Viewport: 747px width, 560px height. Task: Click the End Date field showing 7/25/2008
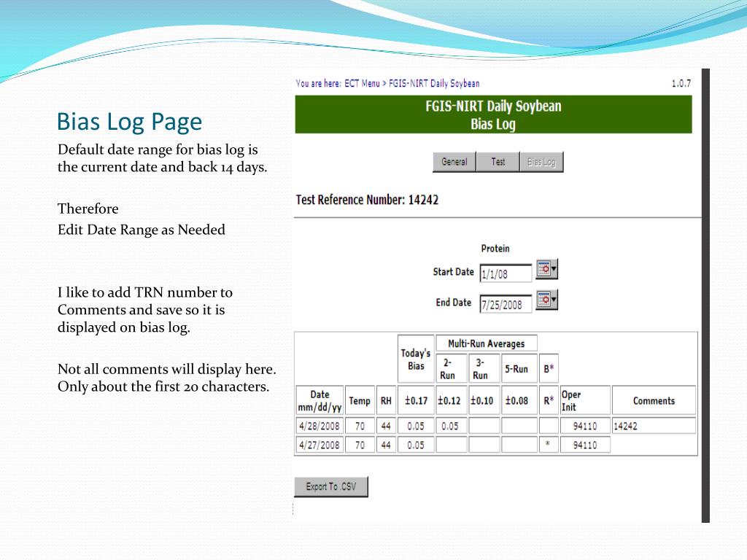(x=506, y=304)
